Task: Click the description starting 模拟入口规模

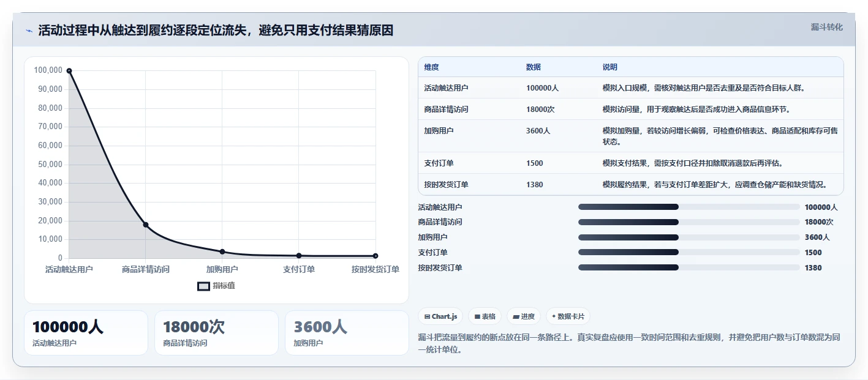Action: point(703,88)
